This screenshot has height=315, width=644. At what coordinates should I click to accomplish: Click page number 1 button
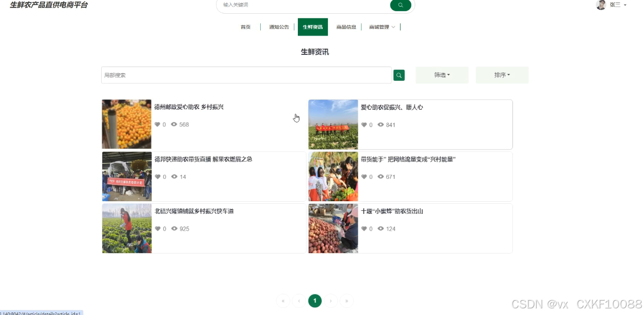point(315,301)
